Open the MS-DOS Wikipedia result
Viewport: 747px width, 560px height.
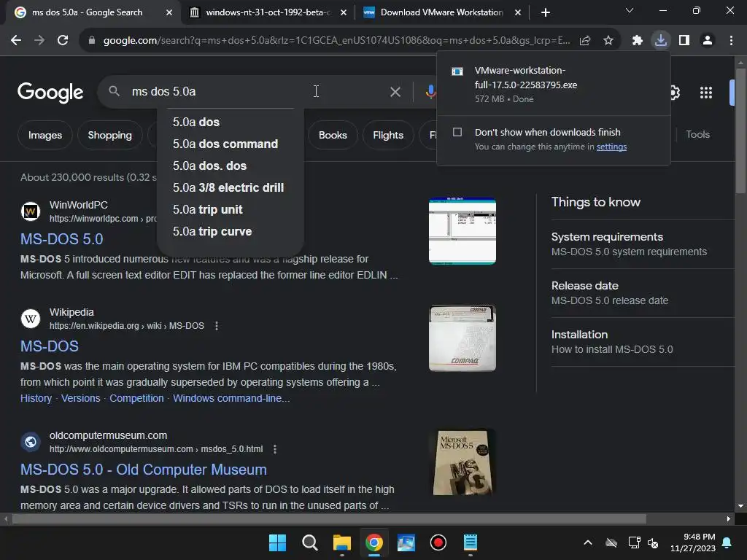49,346
